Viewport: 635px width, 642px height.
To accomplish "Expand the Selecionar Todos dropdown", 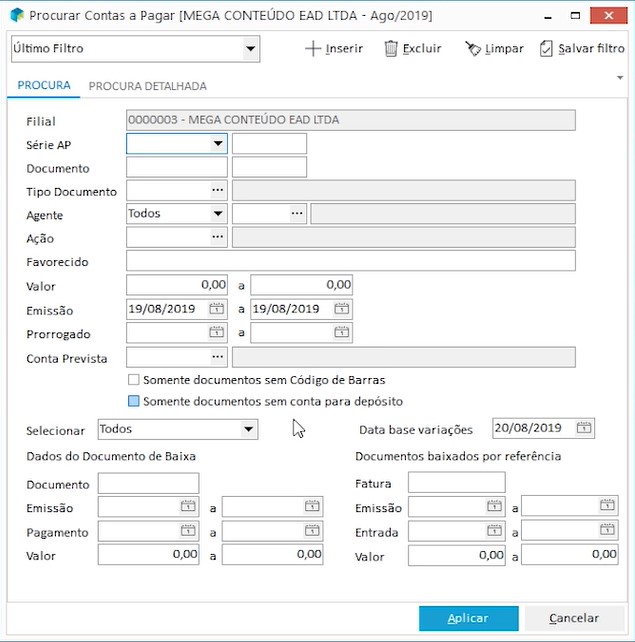I will tap(248, 430).
